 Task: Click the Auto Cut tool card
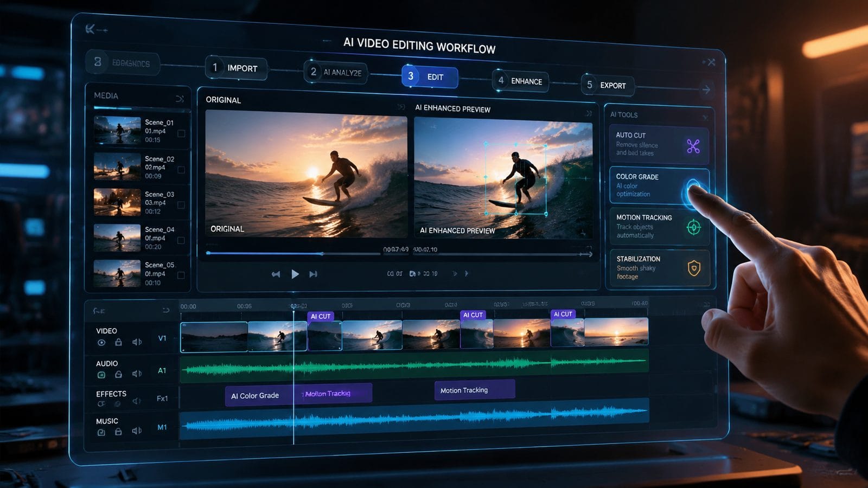point(659,145)
